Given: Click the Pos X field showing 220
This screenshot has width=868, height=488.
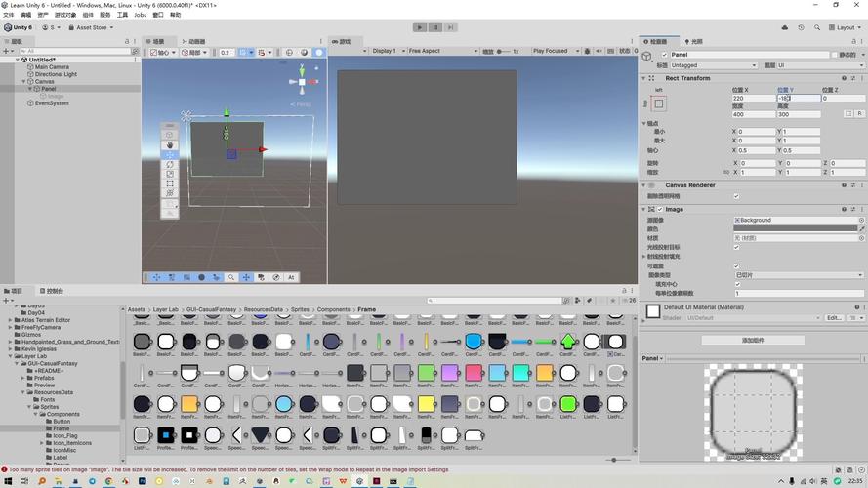Looking at the screenshot, I should (x=754, y=98).
